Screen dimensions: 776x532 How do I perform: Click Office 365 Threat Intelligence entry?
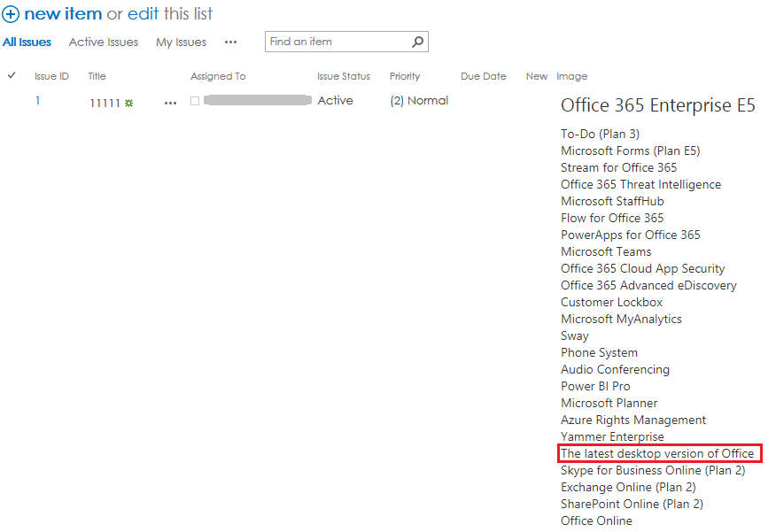click(640, 184)
